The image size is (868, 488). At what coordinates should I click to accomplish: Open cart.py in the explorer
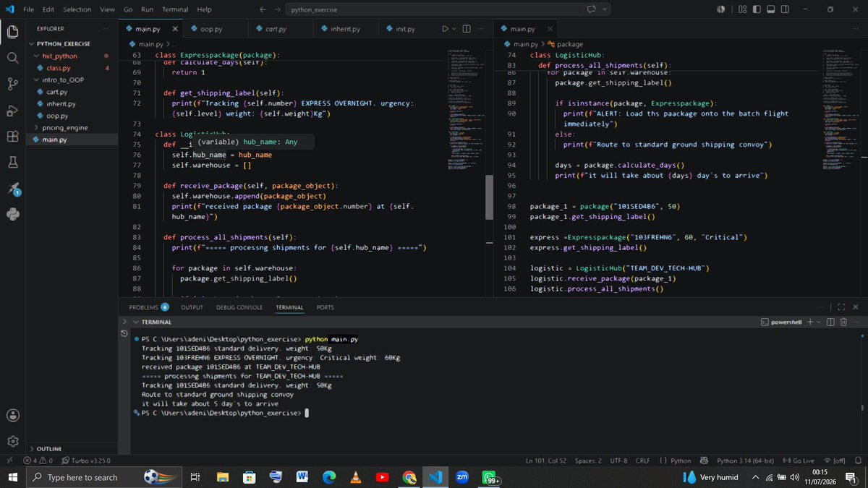tap(56, 92)
